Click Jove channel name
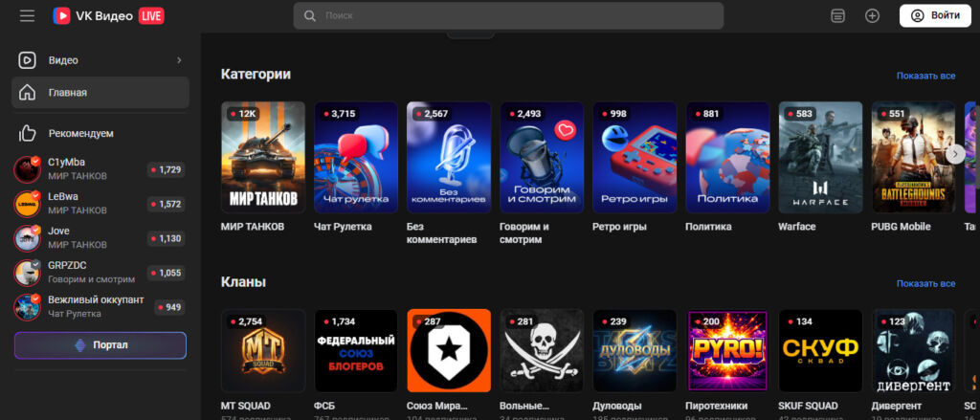980x420 pixels. tap(58, 232)
